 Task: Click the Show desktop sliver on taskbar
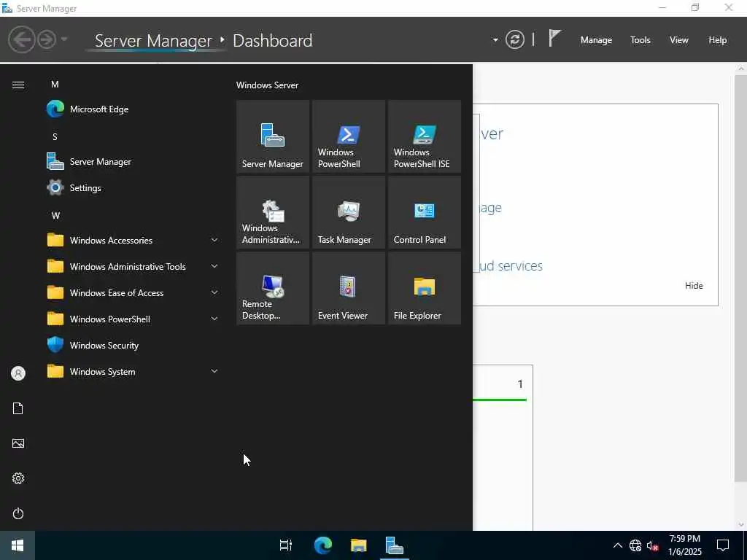coord(745,545)
